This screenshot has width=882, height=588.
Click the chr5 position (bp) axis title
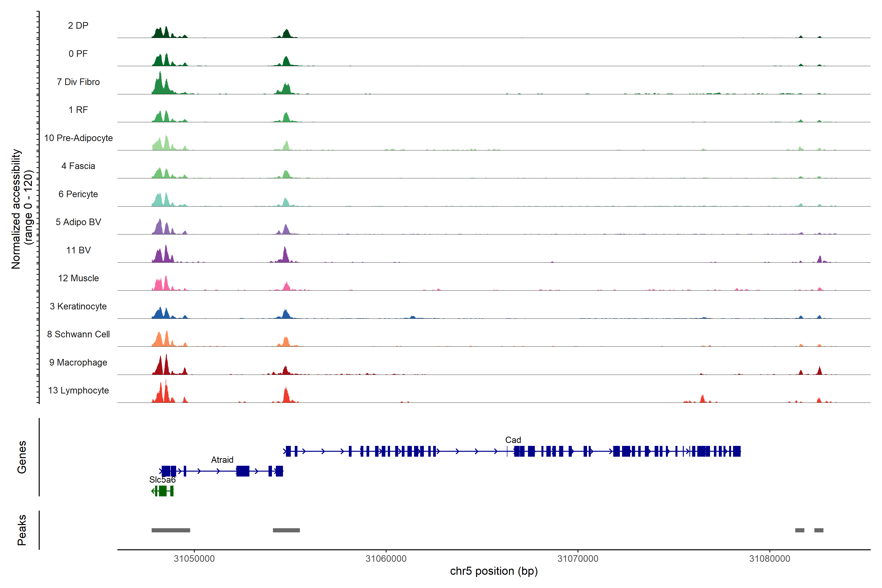[493, 571]
